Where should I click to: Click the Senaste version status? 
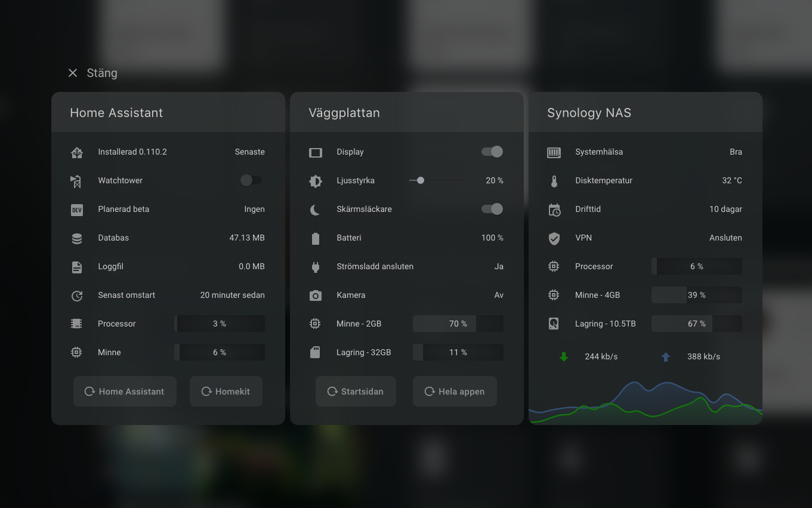coord(250,152)
